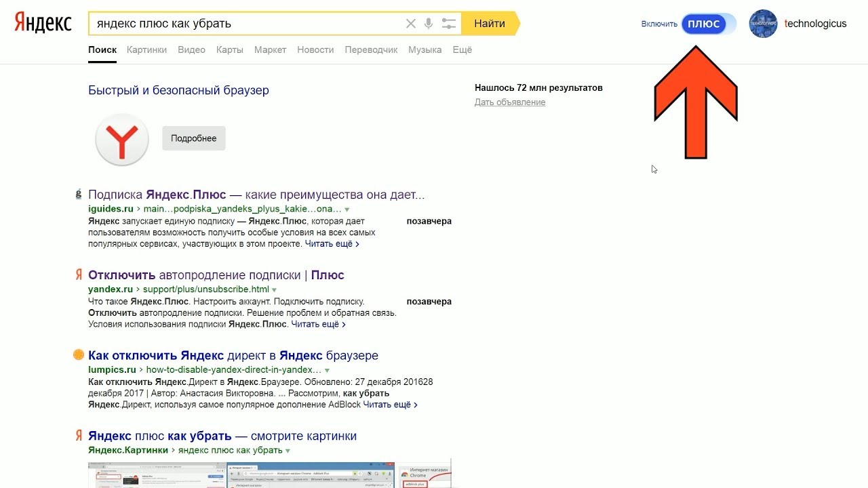Click the lumpics.ru orange favicon
The height and width of the screenshot is (488, 868).
(x=79, y=355)
